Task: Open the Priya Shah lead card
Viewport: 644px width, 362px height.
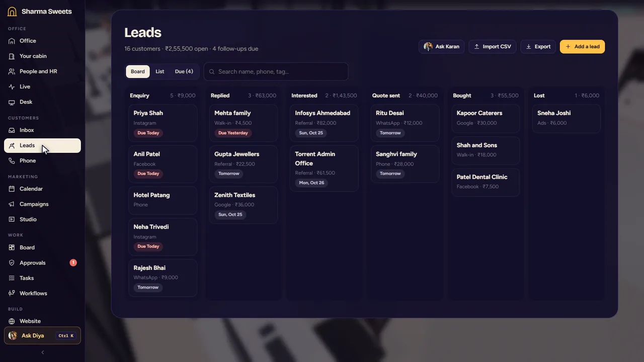Action: pos(163,123)
